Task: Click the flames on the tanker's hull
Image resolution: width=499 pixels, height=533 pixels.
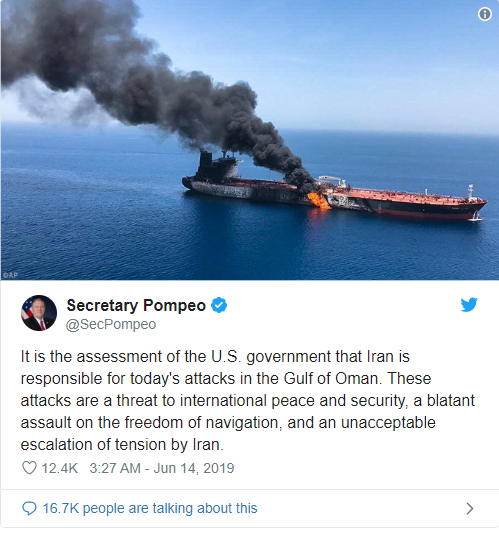Action: [318, 201]
